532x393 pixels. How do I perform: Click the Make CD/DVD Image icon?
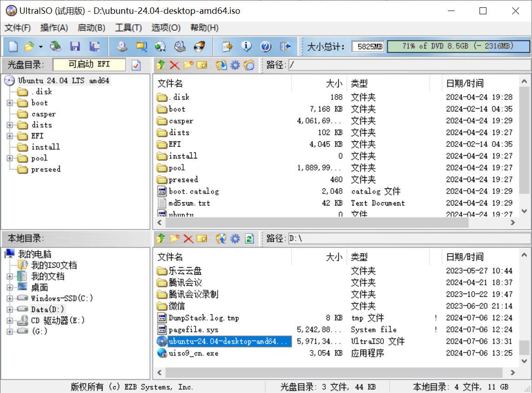pos(122,46)
